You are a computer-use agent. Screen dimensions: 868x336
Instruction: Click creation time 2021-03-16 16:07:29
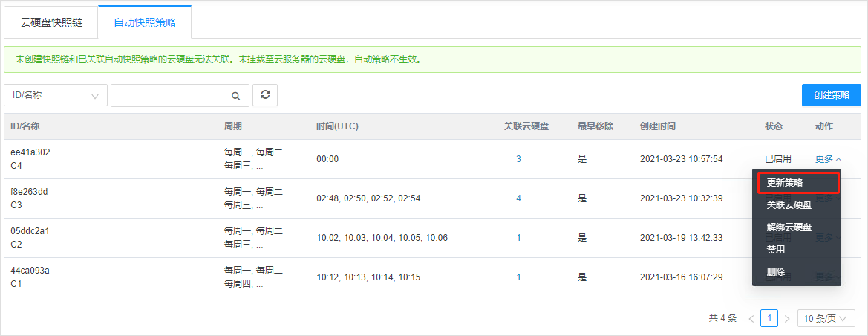pyautogui.click(x=682, y=277)
